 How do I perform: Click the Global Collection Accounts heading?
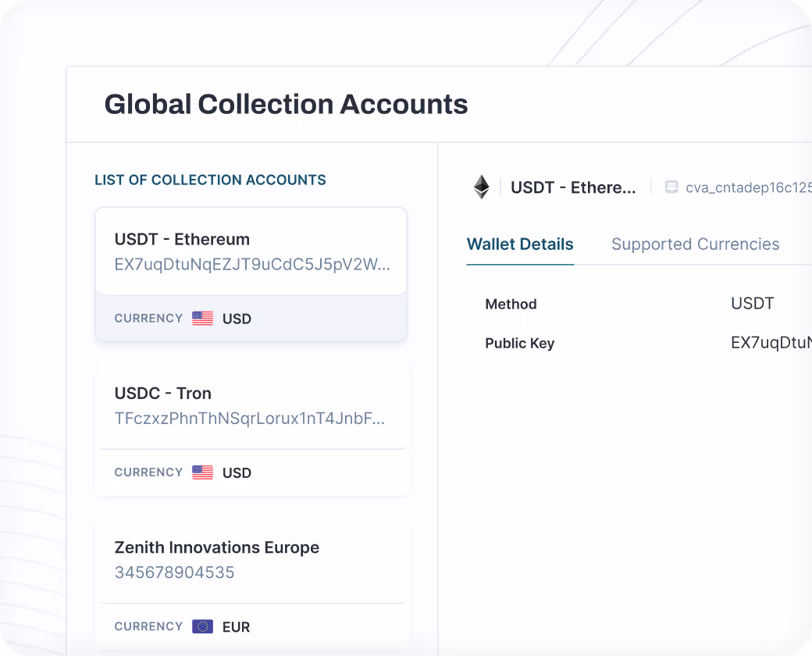(286, 104)
